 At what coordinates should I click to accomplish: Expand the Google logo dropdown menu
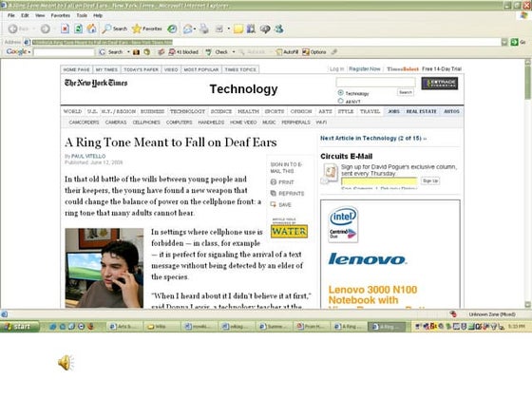click(x=29, y=52)
